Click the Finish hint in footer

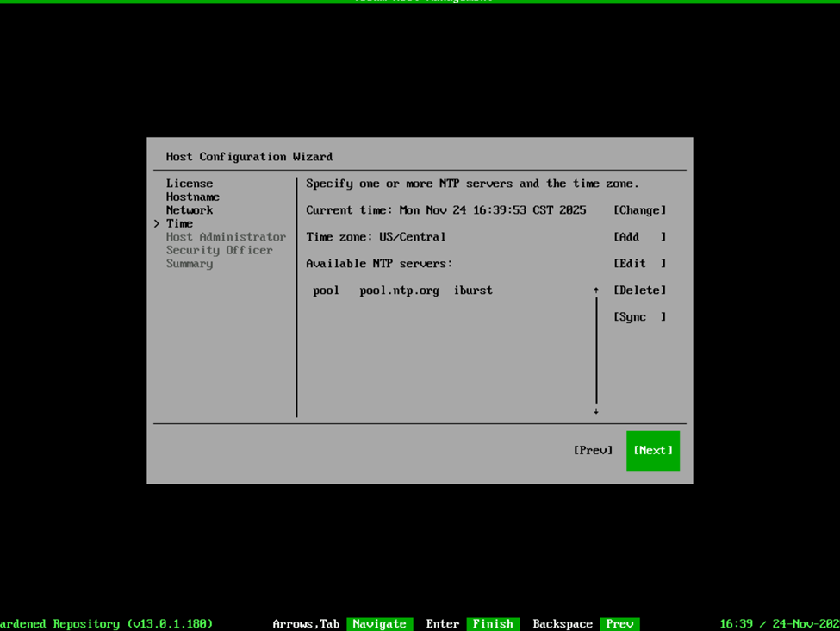(493, 623)
